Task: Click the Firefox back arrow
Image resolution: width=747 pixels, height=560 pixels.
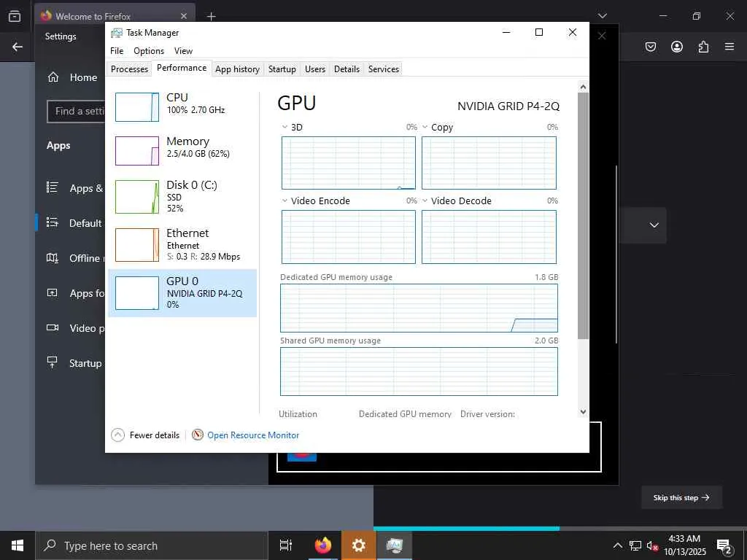Action: pos(18,47)
